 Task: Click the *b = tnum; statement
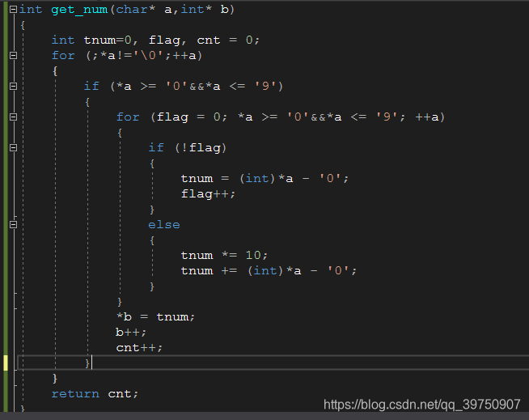155,316
